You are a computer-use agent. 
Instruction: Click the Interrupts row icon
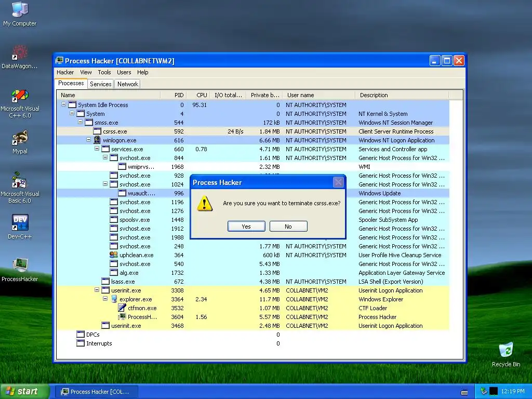tap(81, 343)
